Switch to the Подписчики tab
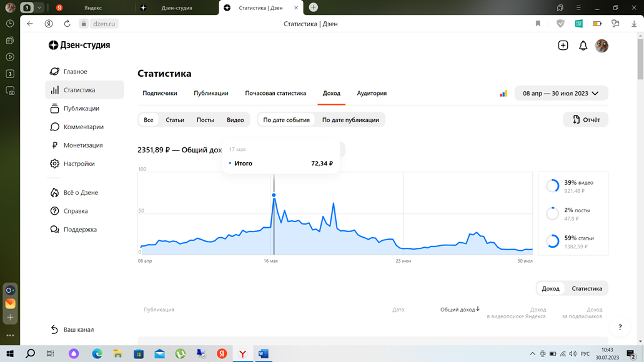This screenshot has width=644, height=362. point(160,93)
